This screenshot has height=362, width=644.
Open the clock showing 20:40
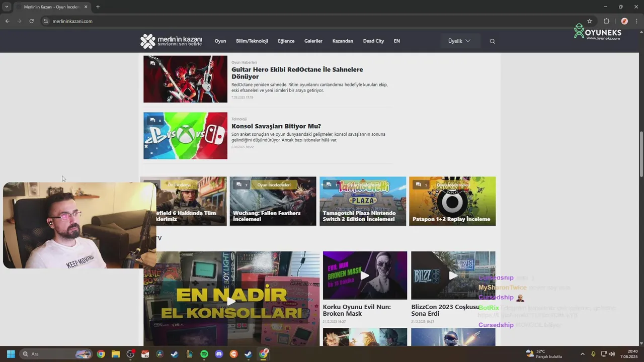click(x=630, y=354)
